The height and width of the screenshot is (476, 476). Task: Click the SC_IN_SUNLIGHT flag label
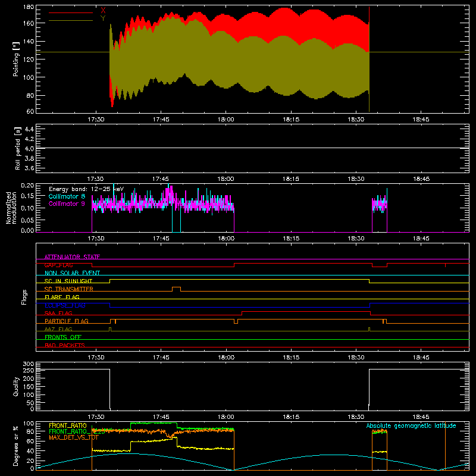click(68, 281)
